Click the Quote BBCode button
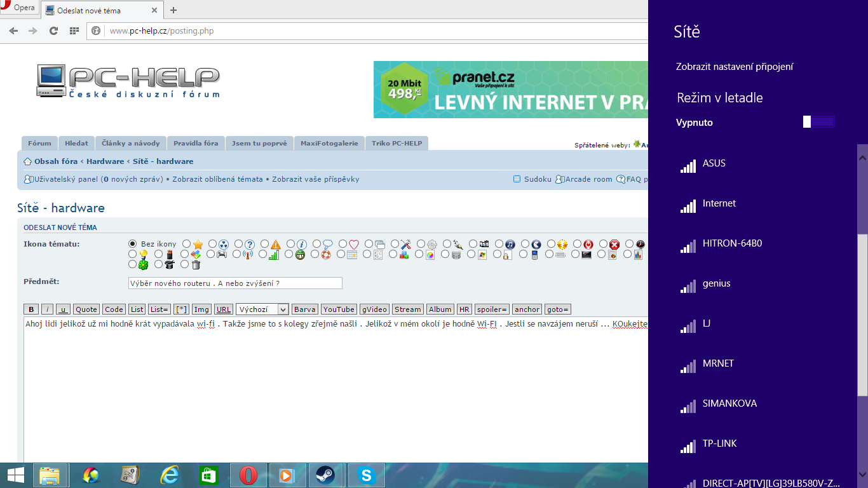The width and height of the screenshot is (868, 488). (x=86, y=309)
